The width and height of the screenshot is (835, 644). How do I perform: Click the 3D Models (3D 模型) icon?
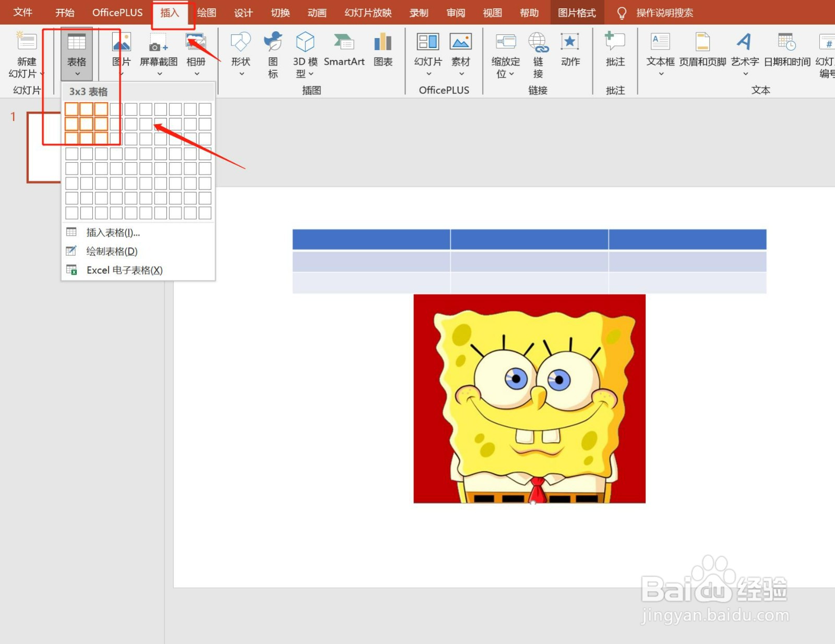[x=305, y=42]
